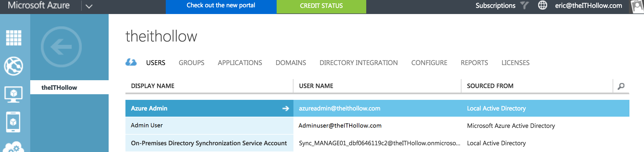Screen dimensions: 644x152
Task: Click the Subscriptions filter funnel icon
Action: click(524, 5)
